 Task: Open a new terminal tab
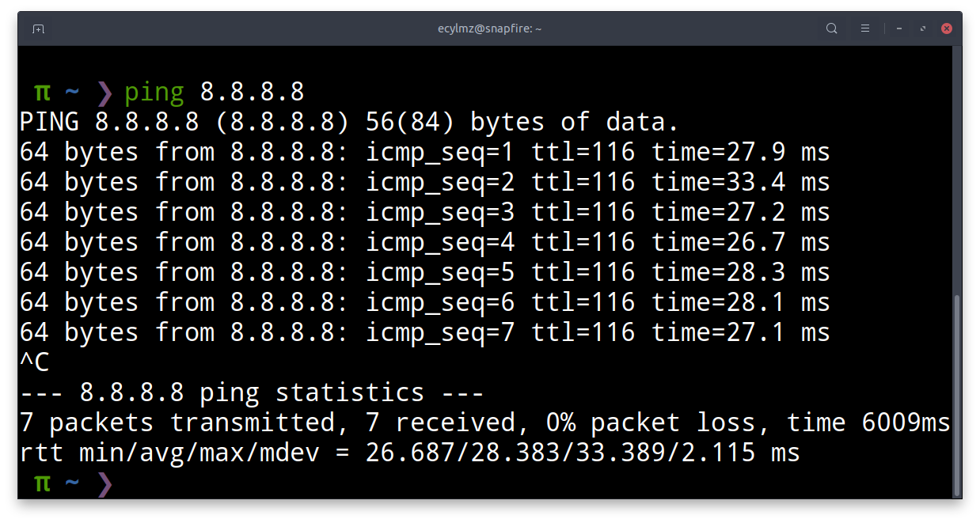[x=38, y=28]
